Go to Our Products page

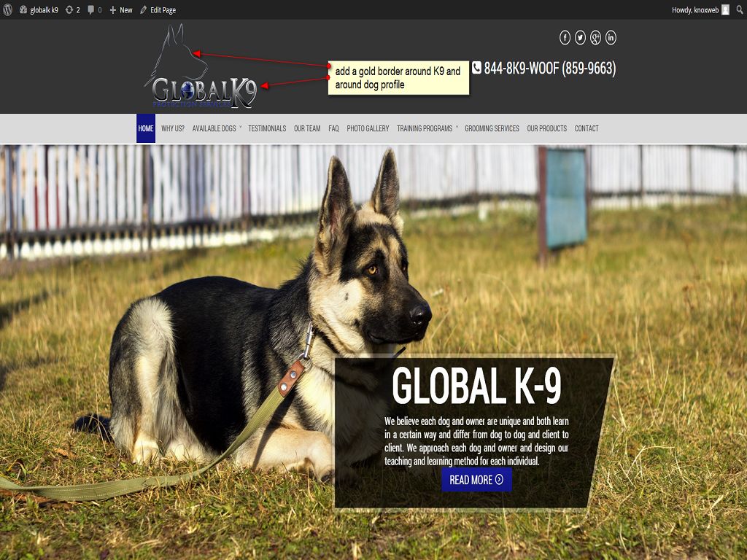[546, 128]
